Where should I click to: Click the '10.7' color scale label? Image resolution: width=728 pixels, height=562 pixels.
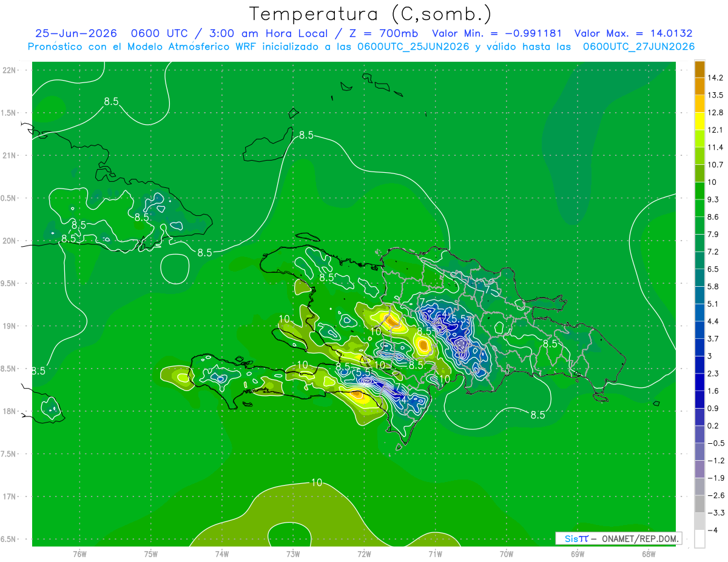[714, 165]
